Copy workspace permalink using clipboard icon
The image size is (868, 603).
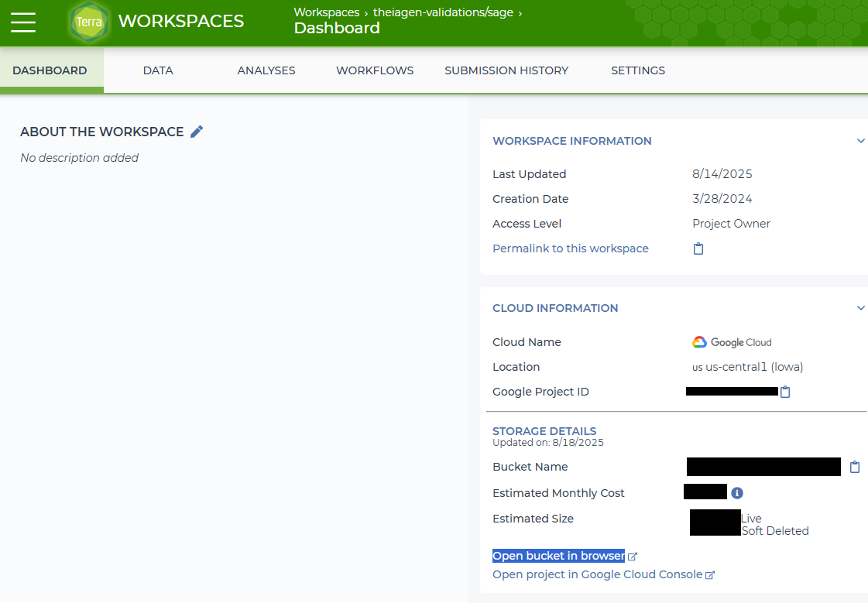(x=698, y=248)
